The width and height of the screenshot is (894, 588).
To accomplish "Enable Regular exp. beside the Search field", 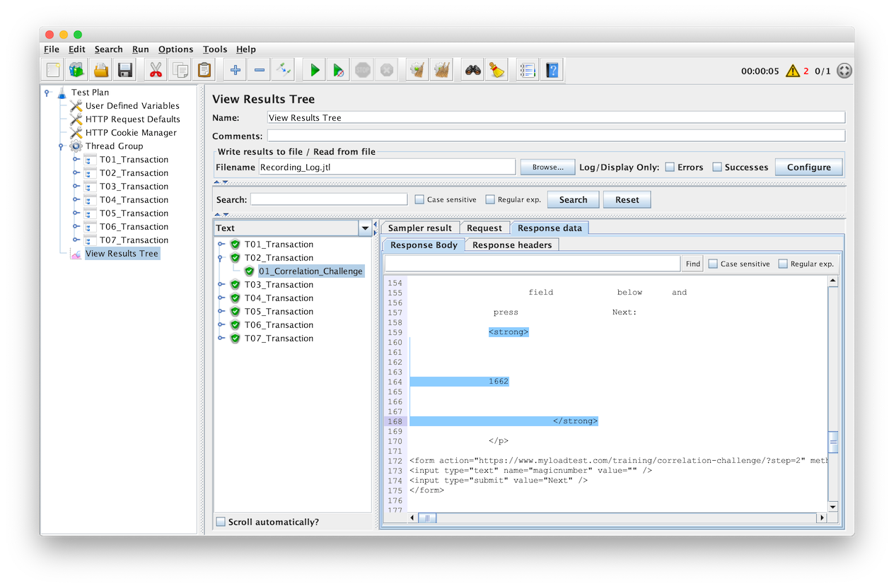I will tap(490, 200).
